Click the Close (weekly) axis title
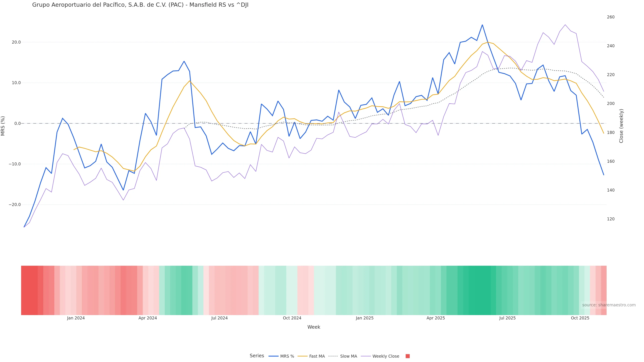The image size is (644, 362). click(x=621, y=126)
